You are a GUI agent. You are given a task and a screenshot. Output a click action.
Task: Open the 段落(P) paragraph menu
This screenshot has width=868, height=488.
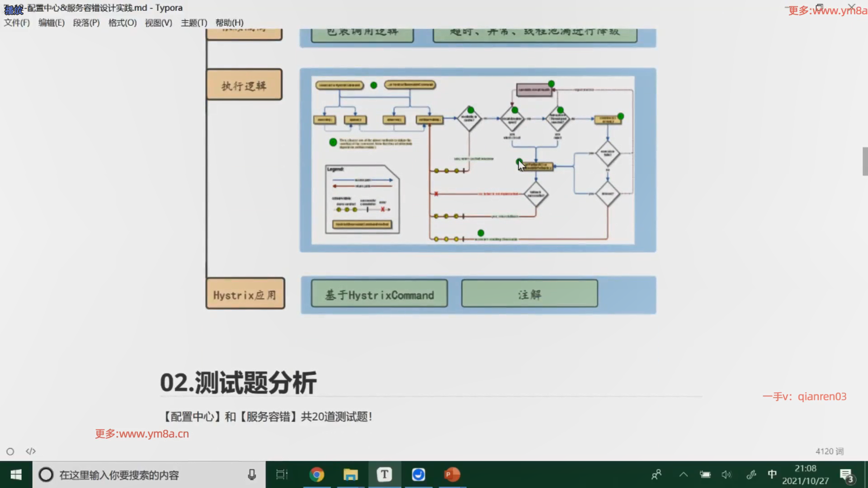click(86, 23)
